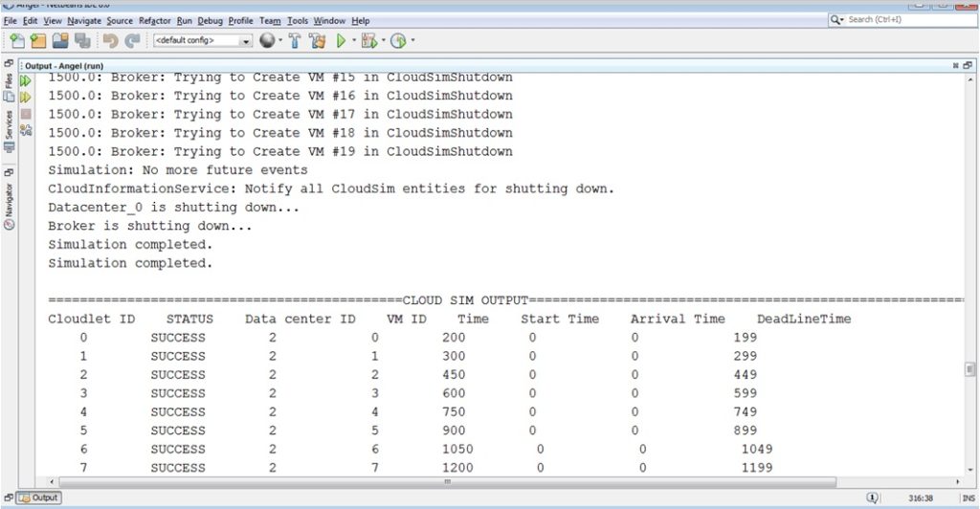The width and height of the screenshot is (980, 509).
Task: Open the Refactor menu
Action: (x=155, y=20)
